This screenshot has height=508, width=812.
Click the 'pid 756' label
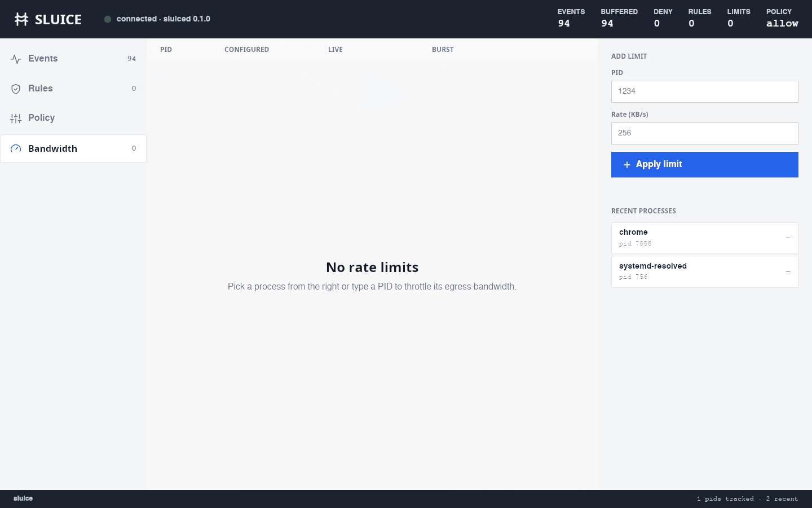[633, 277]
